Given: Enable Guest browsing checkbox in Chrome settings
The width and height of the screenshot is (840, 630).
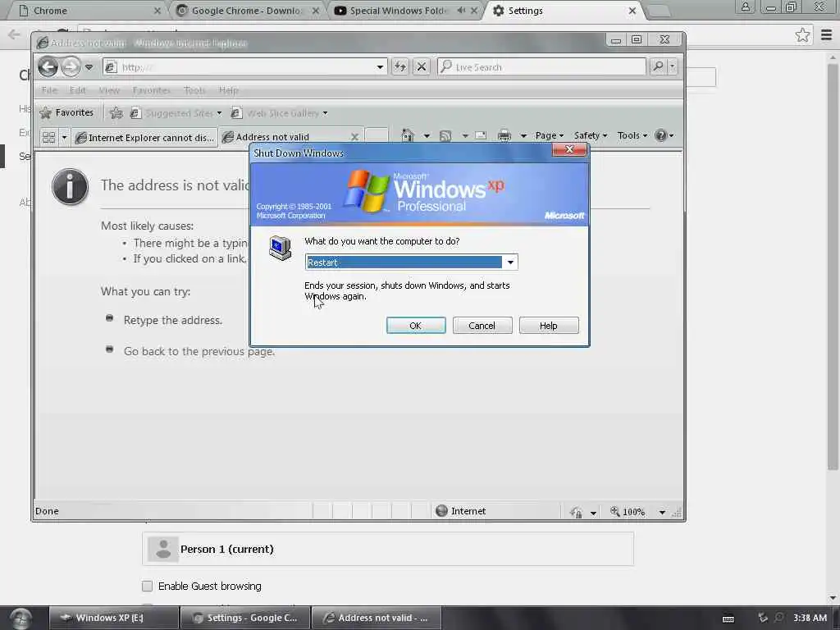Looking at the screenshot, I should [x=148, y=586].
